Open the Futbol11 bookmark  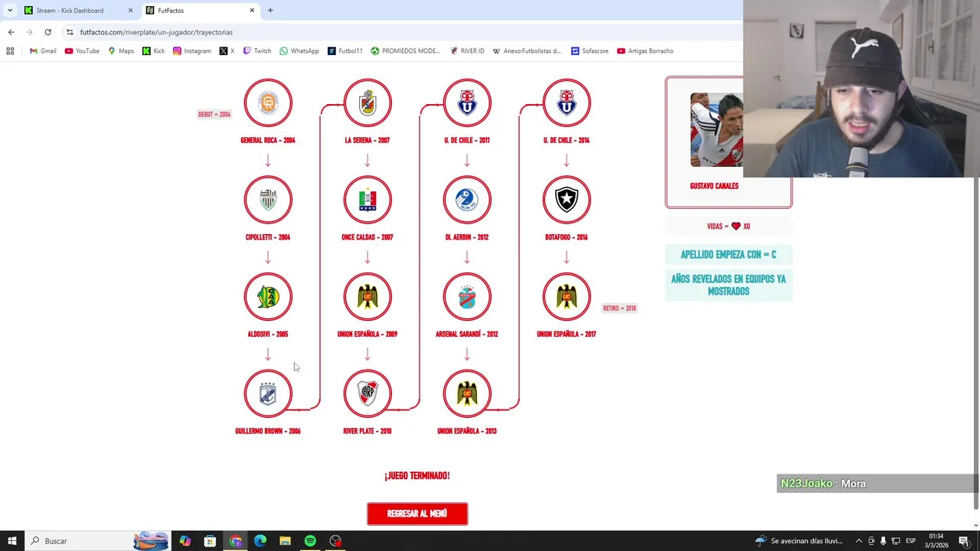click(x=345, y=51)
